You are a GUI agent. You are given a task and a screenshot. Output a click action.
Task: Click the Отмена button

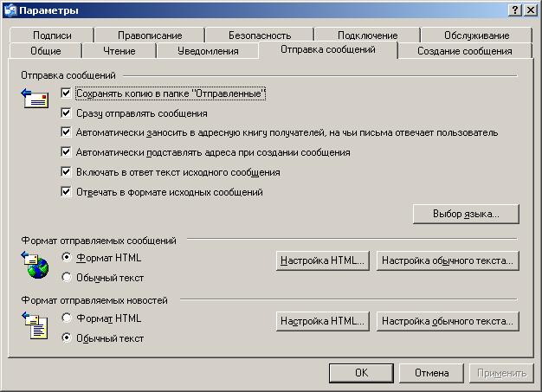tap(431, 373)
